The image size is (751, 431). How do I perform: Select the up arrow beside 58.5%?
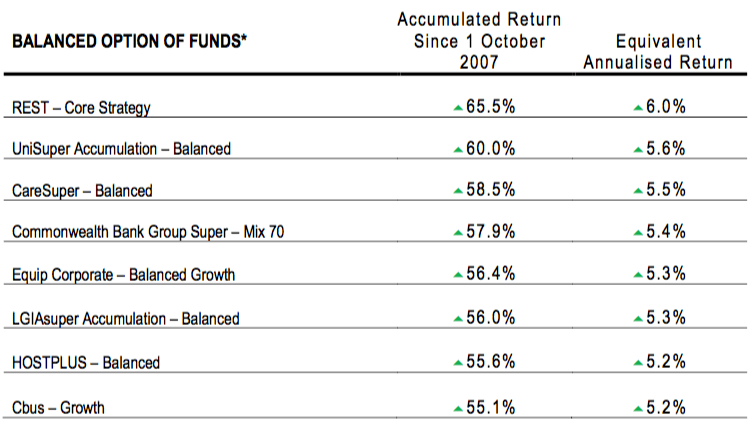[456, 192]
